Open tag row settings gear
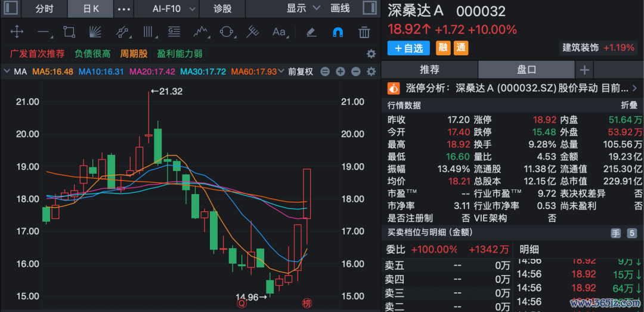Image resolution: width=644 pixels, height=312 pixels. pyautogui.click(x=371, y=54)
